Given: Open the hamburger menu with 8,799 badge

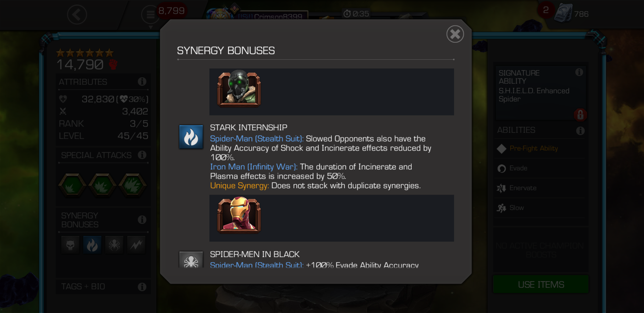Looking at the screenshot, I should tap(151, 15).
